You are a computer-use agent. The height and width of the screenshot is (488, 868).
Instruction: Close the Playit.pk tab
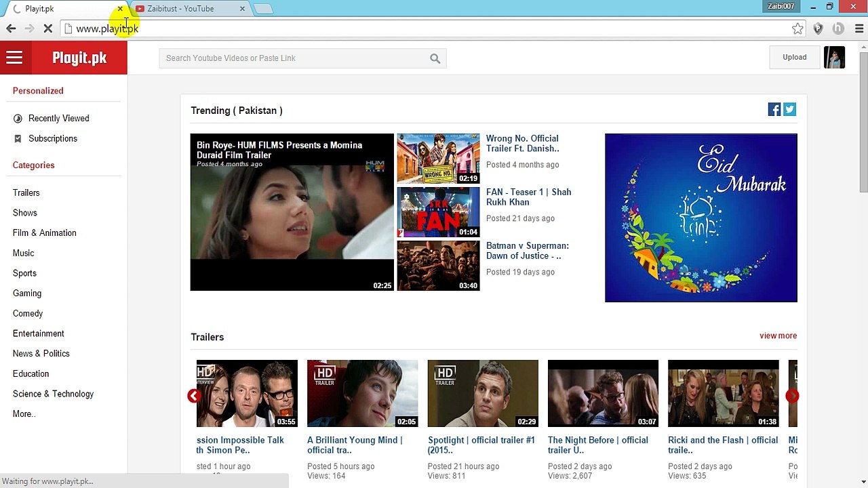point(120,9)
